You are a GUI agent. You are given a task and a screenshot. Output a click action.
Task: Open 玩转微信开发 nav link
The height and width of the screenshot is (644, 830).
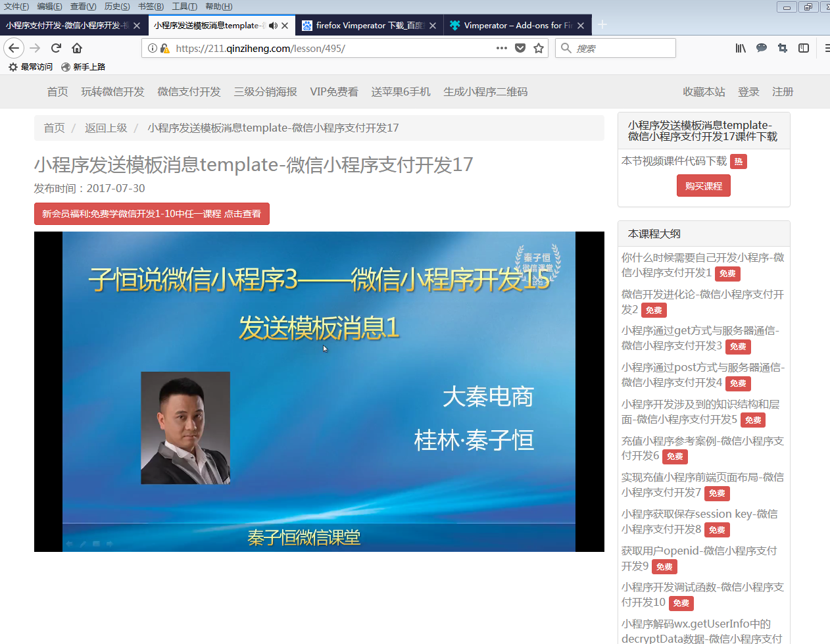tap(112, 91)
